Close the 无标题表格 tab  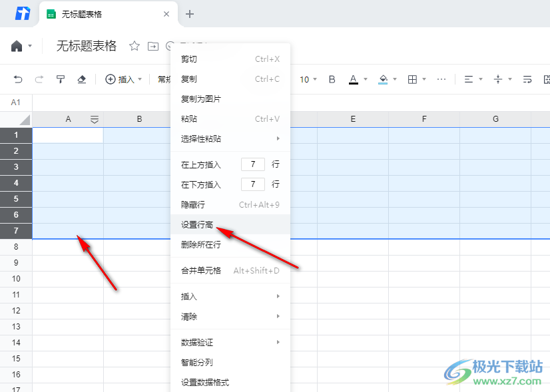166,14
